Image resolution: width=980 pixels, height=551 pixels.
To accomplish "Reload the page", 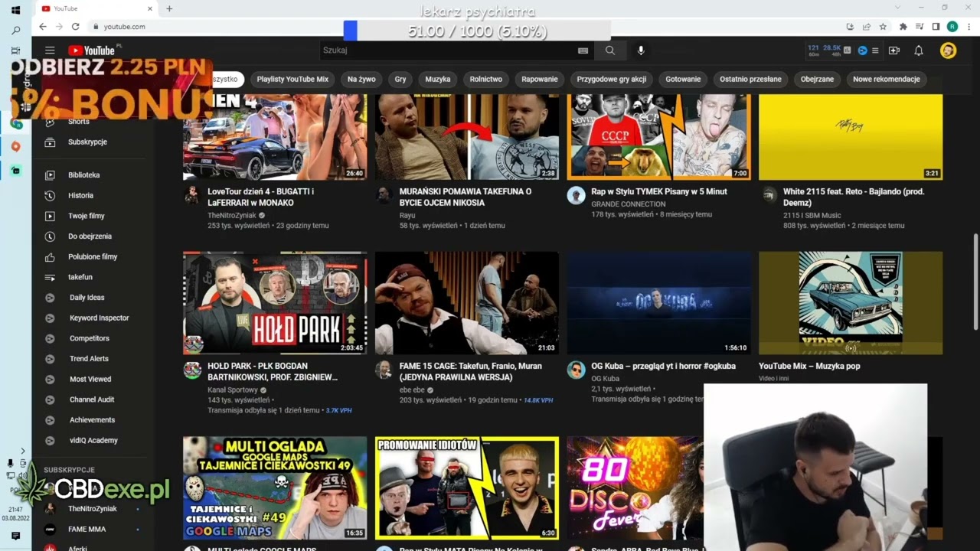I will coord(75,26).
